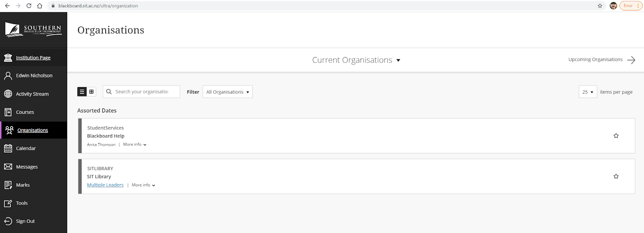Click the Multiple Leaders link
This screenshot has height=233, width=644.
point(105,185)
